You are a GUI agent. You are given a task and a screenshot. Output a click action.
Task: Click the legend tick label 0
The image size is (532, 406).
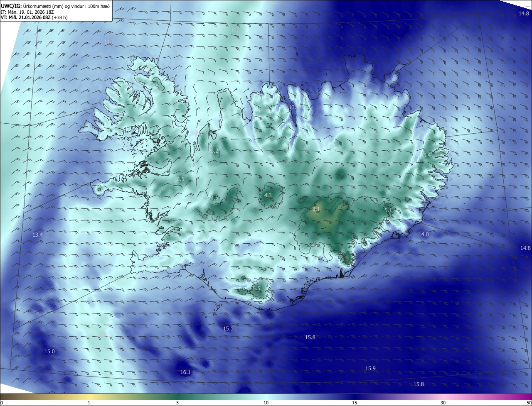click(1, 403)
